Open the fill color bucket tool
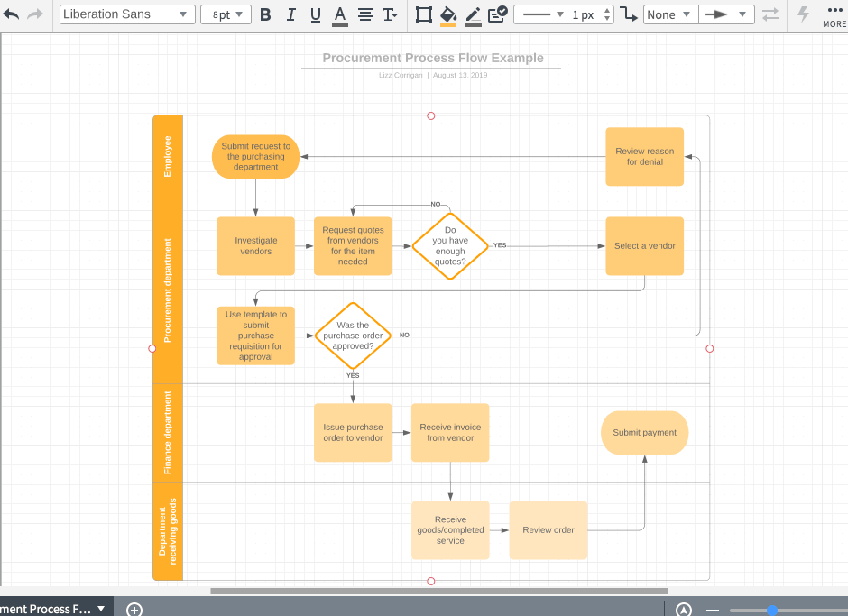This screenshot has width=848, height=616. pyautogui.click(x=448, y=14)
